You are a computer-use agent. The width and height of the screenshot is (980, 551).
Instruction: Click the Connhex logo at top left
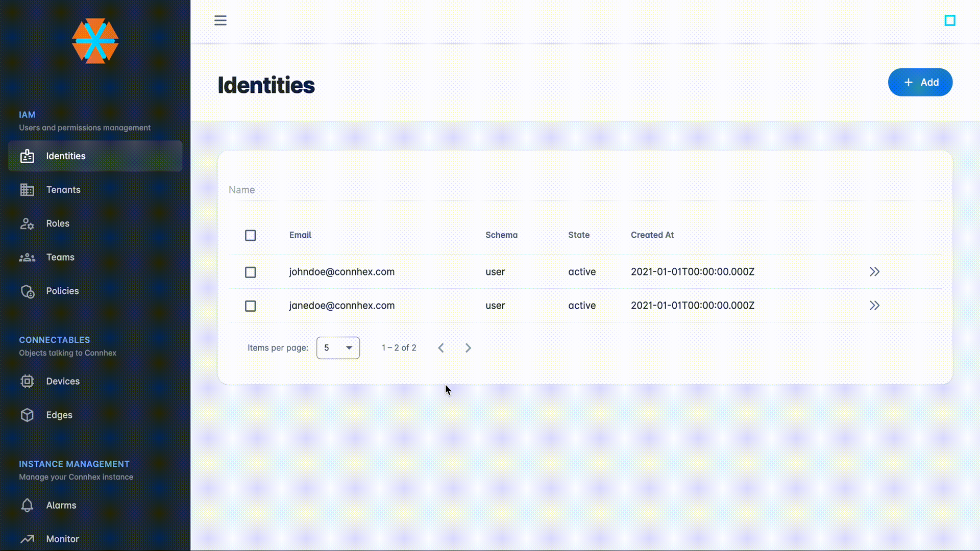tap(95, 41)
